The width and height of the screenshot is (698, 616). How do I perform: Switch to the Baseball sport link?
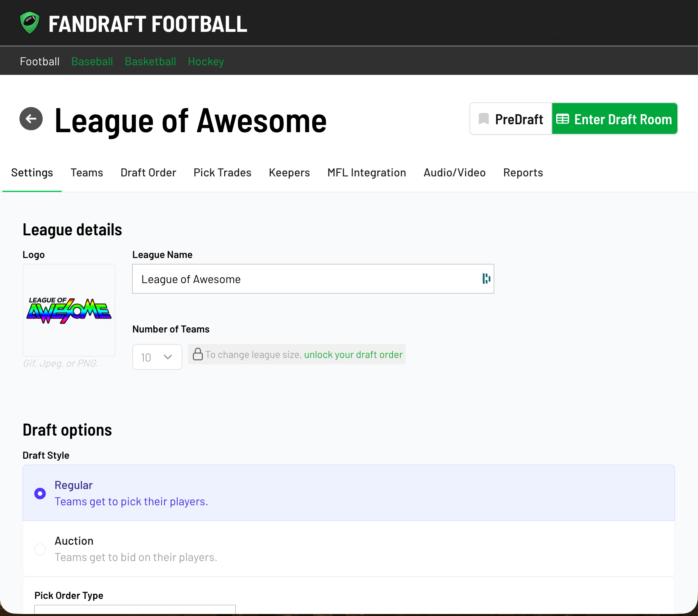92,62
